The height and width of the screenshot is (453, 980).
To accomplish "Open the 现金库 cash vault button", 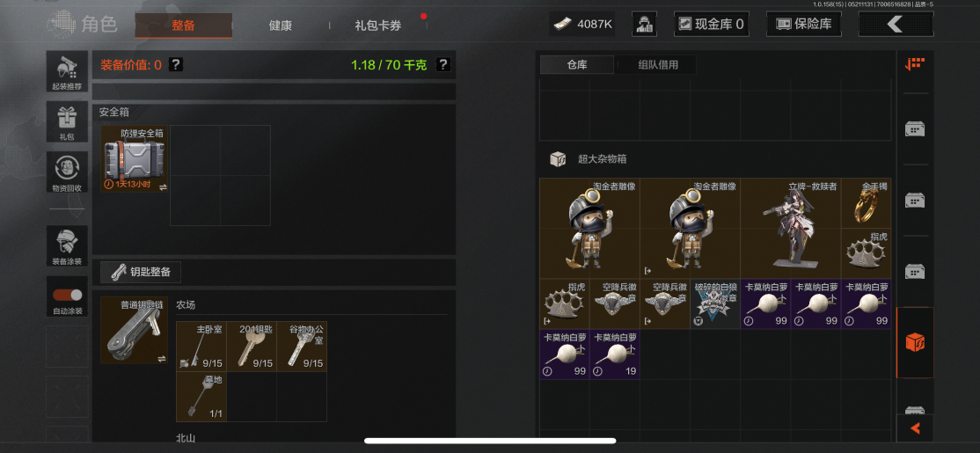I will tap(712, 25).
